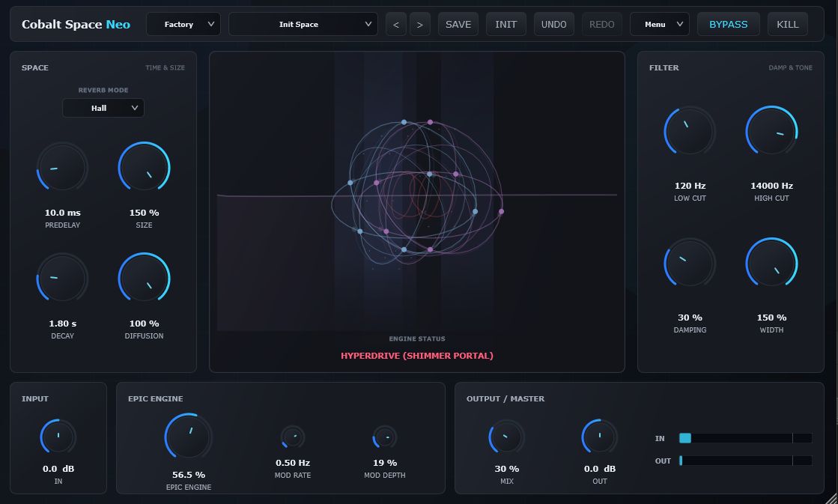
Task: Click the Cobalt Space Neo title
Action: click(x=76, y=25)
